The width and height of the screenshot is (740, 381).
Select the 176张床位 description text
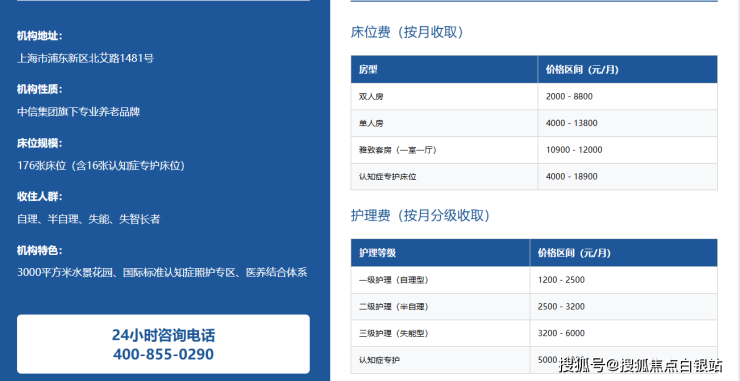click(101, 166)
